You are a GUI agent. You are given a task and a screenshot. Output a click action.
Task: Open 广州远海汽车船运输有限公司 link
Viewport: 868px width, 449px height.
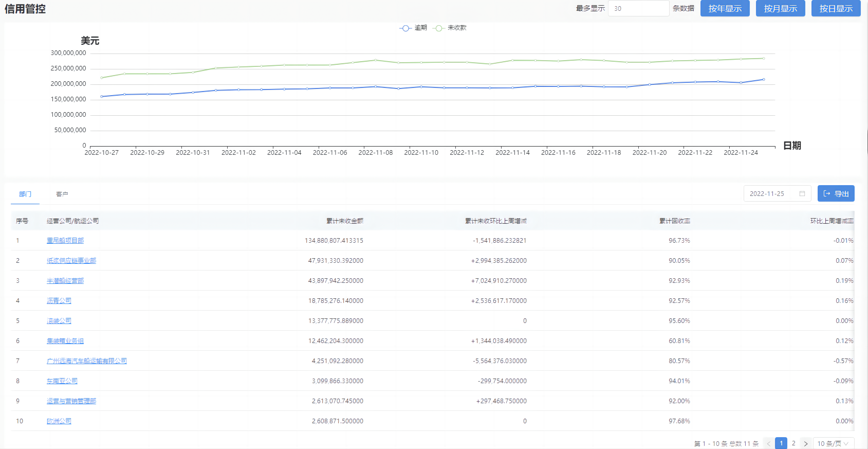point(87,361)
